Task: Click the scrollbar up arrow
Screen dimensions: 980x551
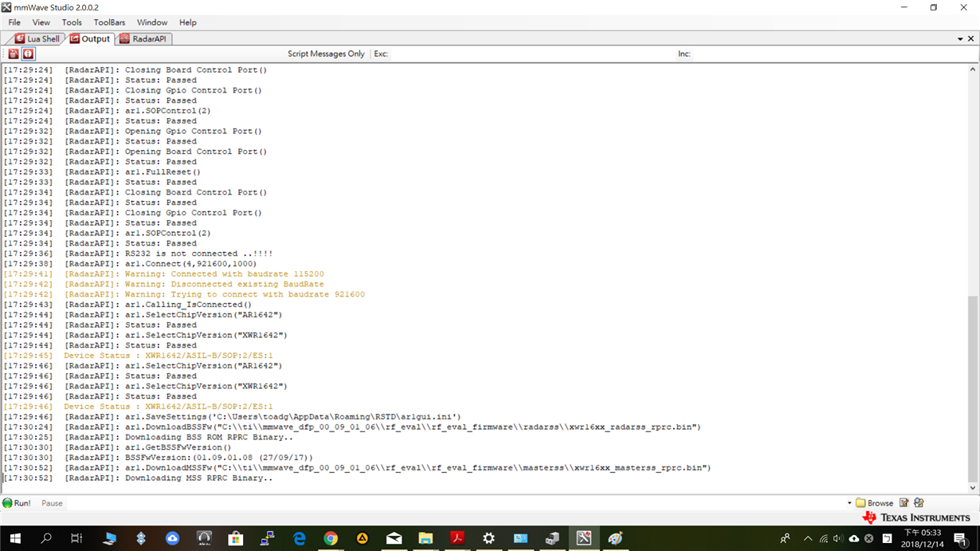Action: point(973,70)
